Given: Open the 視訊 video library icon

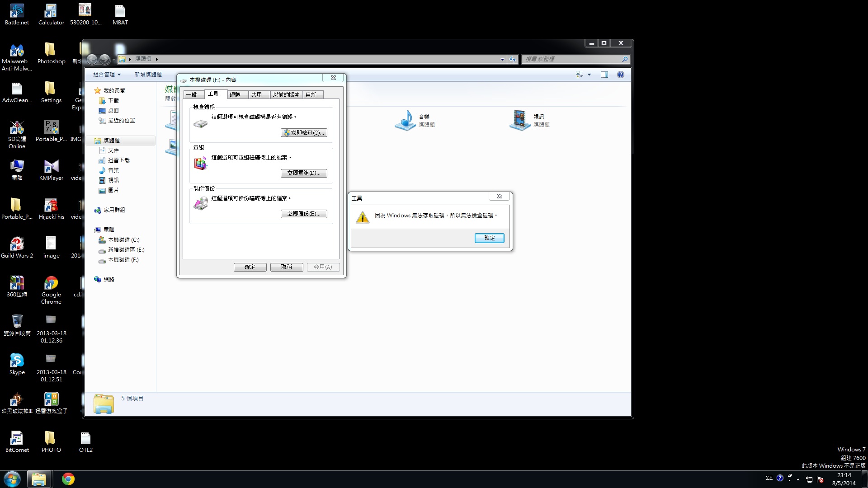Looking at the screenshot, I should click(520, 120).
